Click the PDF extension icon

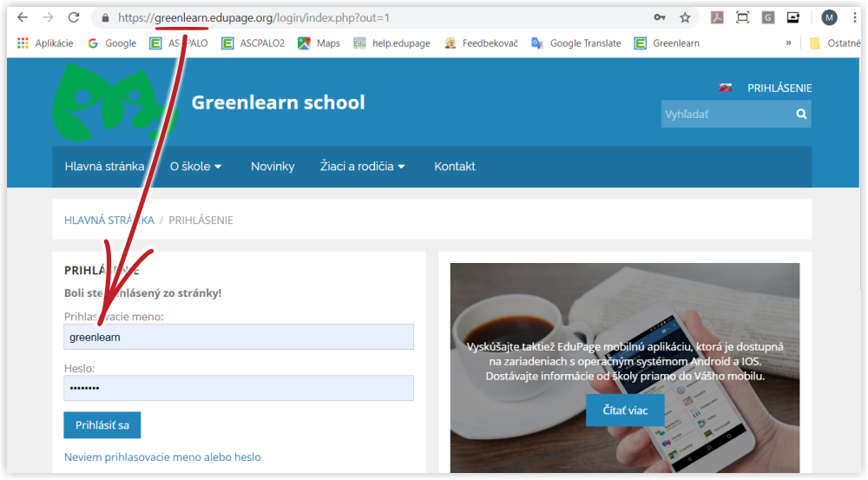pyautogui.click(x=717, y=17)
